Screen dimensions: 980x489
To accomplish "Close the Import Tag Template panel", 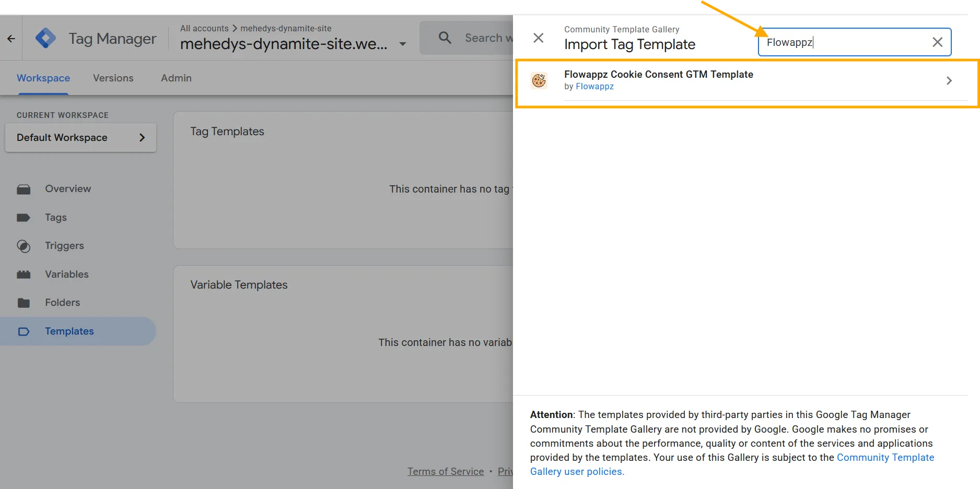I will pyautogui.click(x=539, y=38).
